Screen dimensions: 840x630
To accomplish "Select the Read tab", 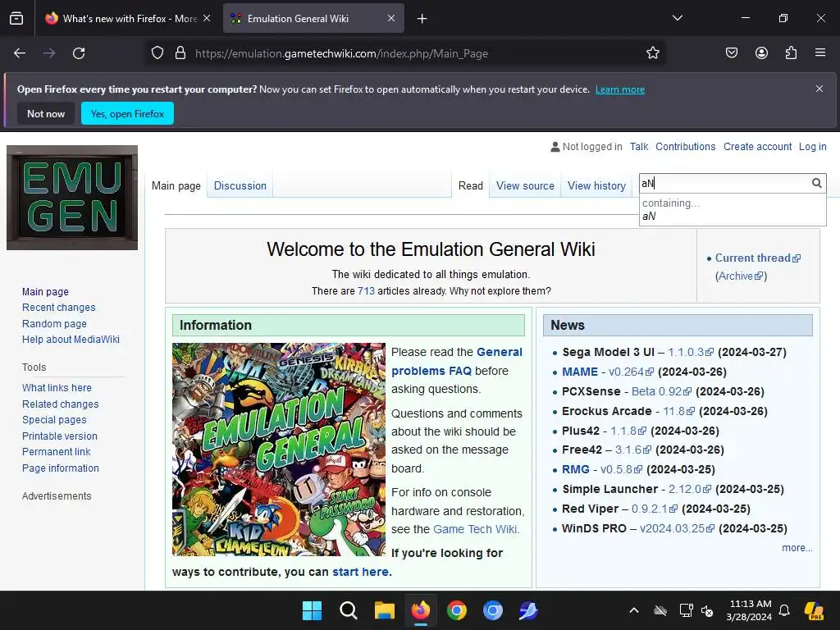I will click(x=470, y=186).
